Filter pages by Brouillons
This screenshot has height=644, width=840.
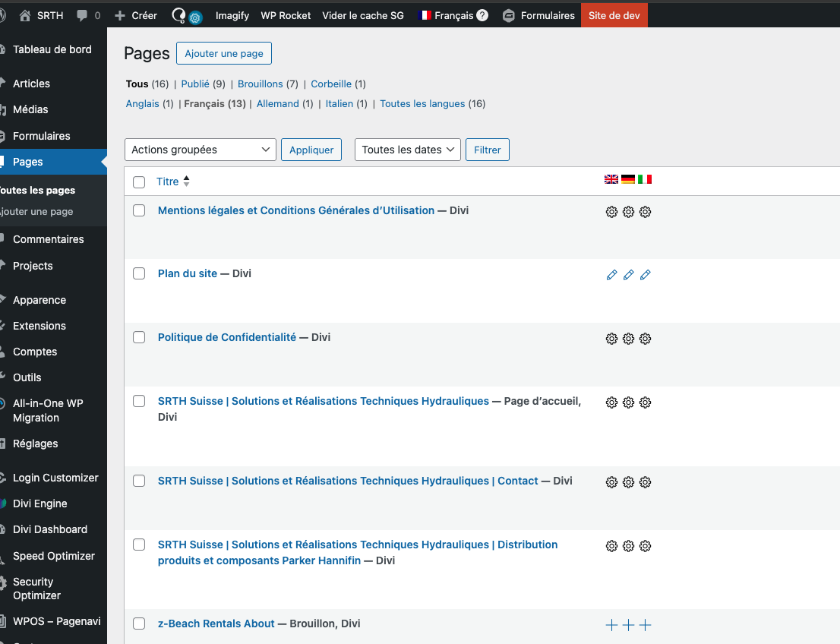[x=260, y=84]
